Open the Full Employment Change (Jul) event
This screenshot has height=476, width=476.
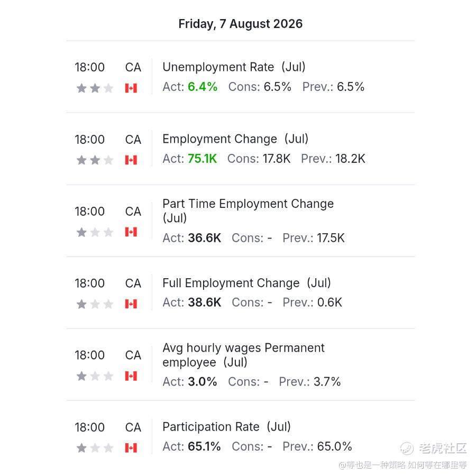246,283
